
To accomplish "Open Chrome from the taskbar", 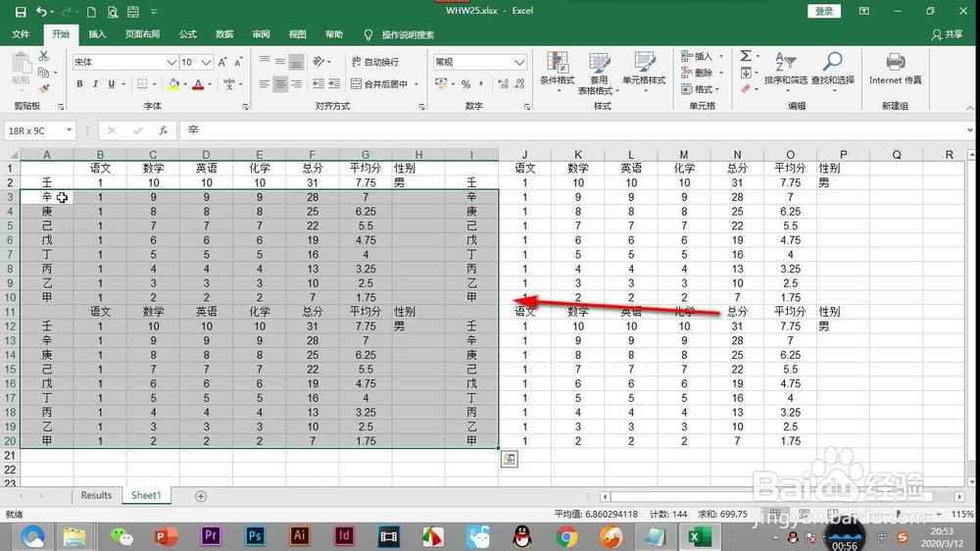I will pyautogui.click(x=566, y=536).
